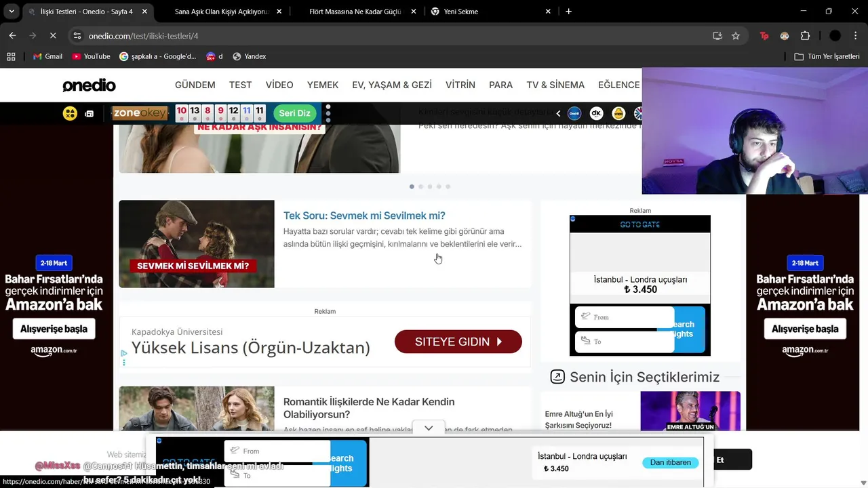Click the From field in sidebar flight ad
This screenshot has width=868, height=488.
click(x=625, y=317)
